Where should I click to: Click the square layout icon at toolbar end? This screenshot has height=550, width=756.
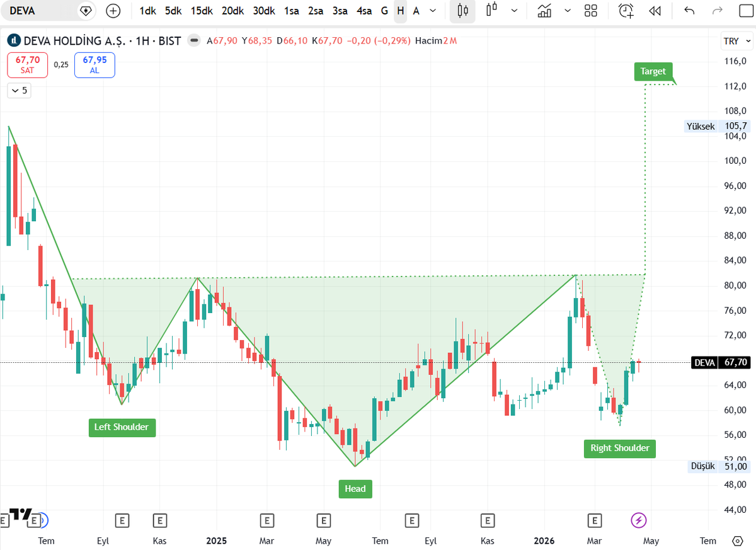coord(746,11)
